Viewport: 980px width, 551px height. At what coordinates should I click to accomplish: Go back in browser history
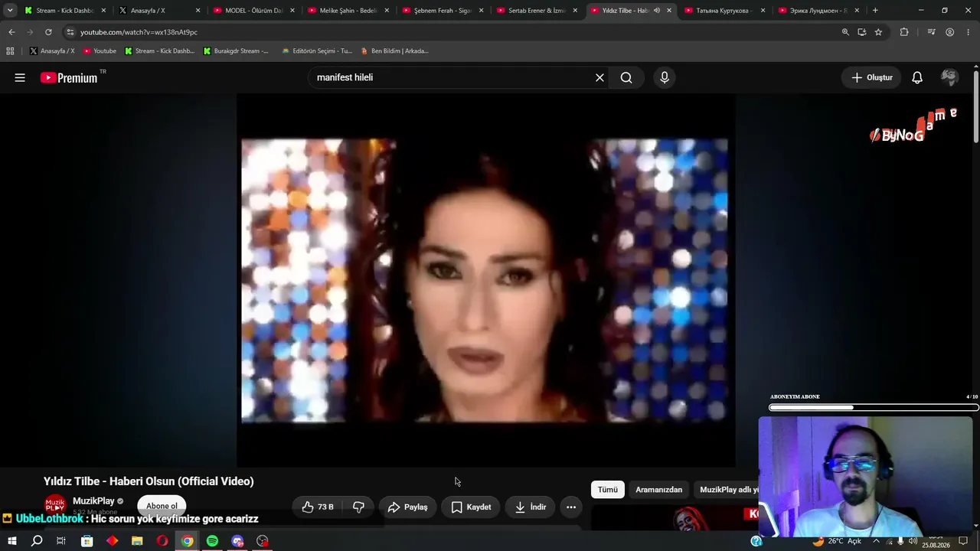(11, 32)
